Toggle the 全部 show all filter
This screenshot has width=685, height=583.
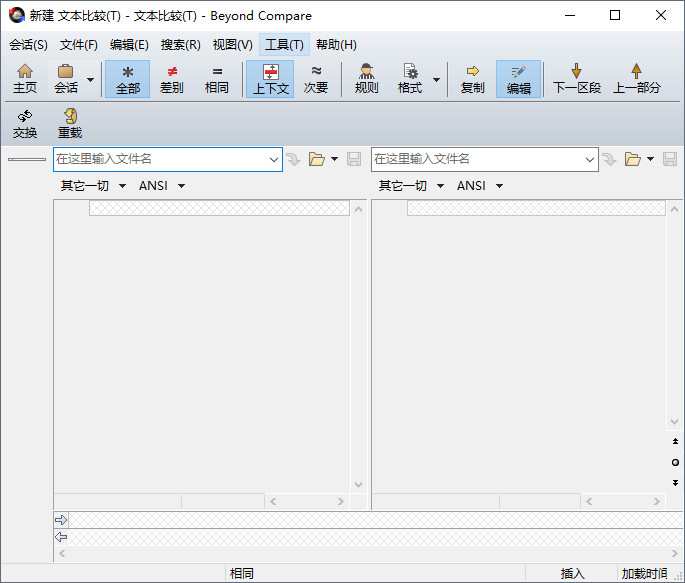[x=128, y=79]
